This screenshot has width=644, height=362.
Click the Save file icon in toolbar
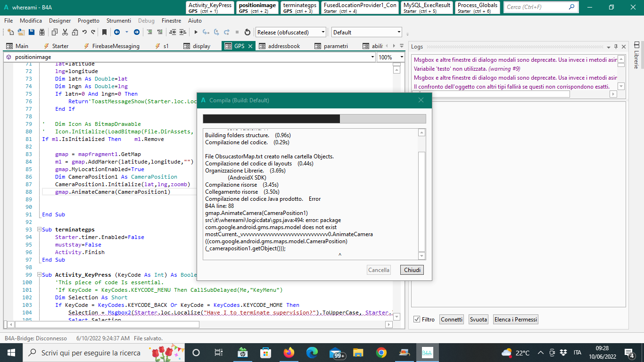click(x=32, y=32)
